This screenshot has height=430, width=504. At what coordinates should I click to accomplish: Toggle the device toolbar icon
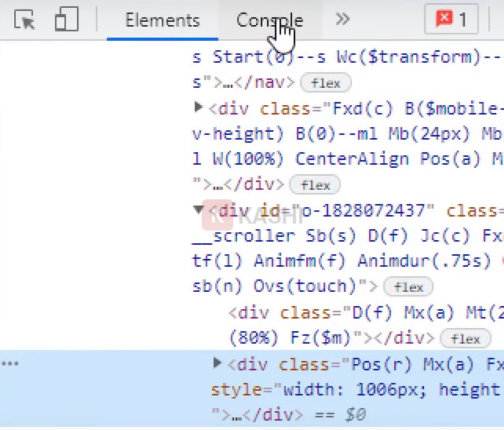[67, 20]
